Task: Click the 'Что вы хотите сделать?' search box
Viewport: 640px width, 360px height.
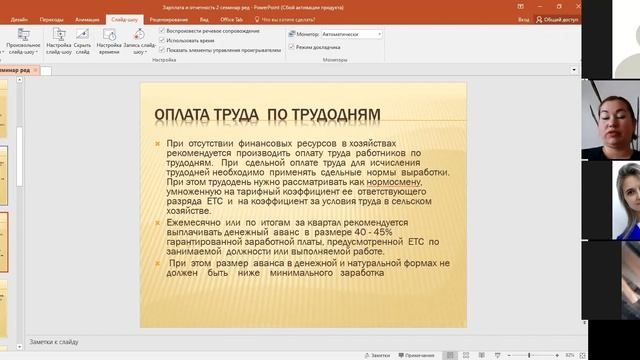Action: pyautogui.click(x=288, y=19)
